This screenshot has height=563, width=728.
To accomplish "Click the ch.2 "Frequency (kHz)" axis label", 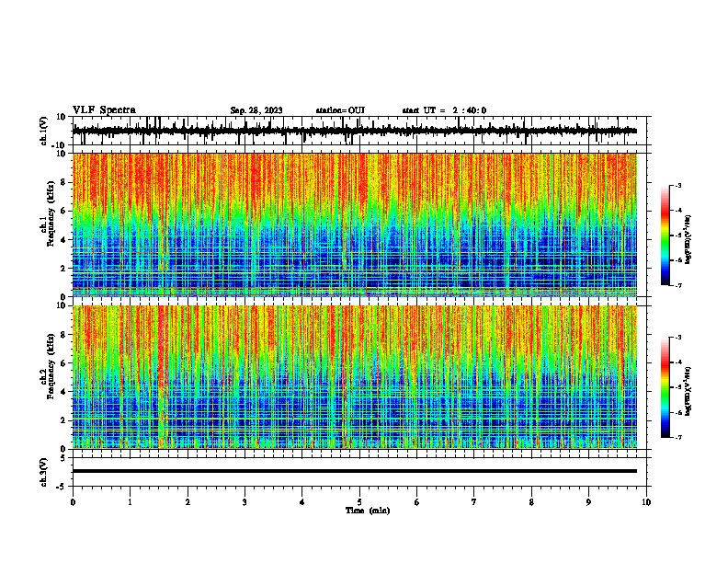I will tap(51, 366).
